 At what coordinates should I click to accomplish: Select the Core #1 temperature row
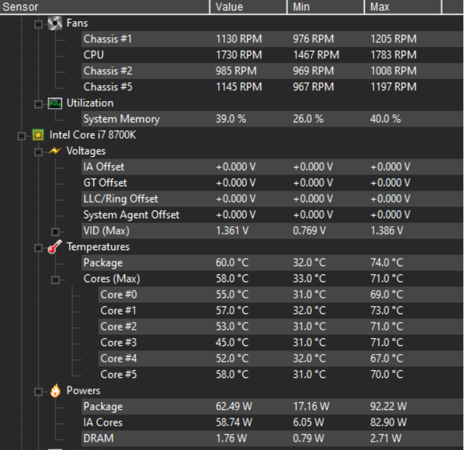[281, 310]
